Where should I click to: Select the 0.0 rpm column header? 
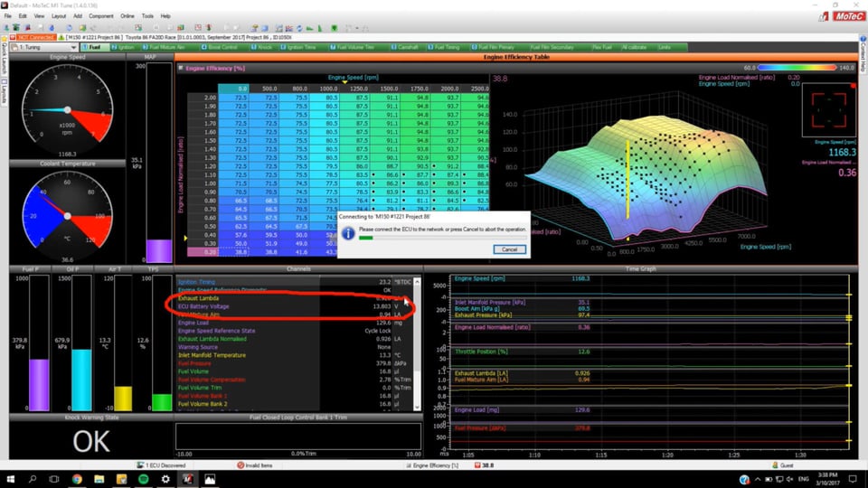pos(233,89)
